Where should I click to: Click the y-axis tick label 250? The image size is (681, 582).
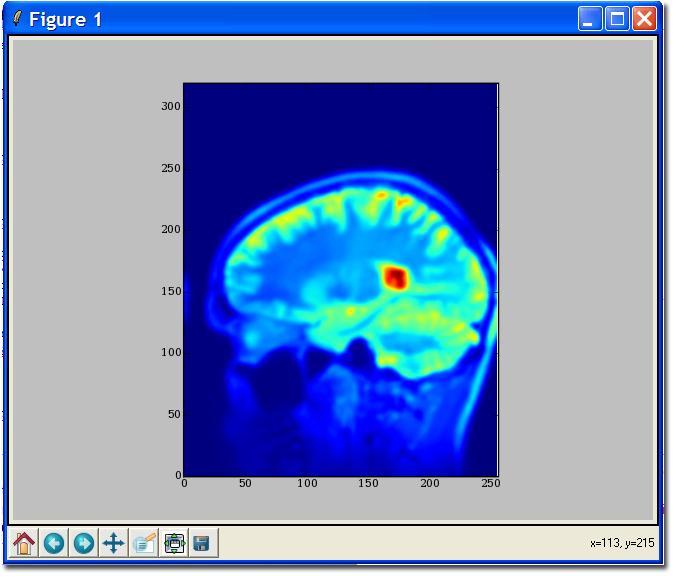pyautogui.click(x=173, y=170)
